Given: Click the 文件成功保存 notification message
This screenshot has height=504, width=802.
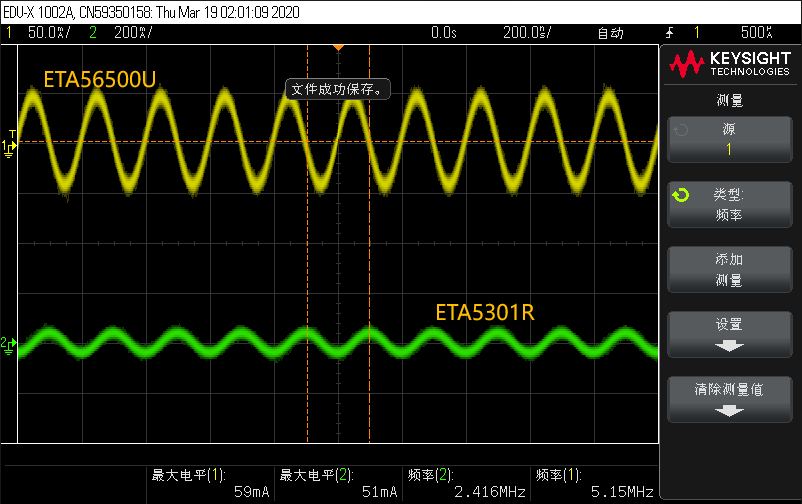Looking at the screenshot, I should [338, 89].
